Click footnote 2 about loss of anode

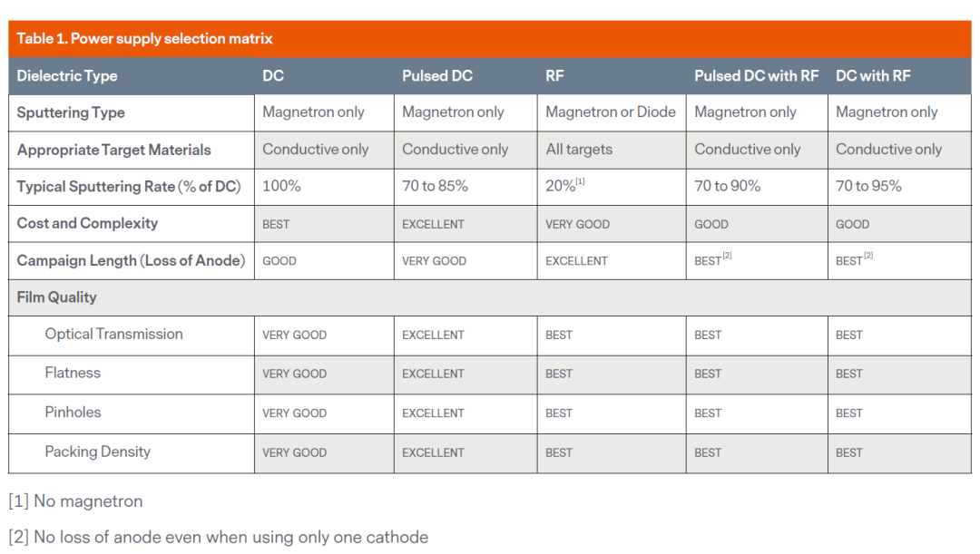[x=218, y=537]
